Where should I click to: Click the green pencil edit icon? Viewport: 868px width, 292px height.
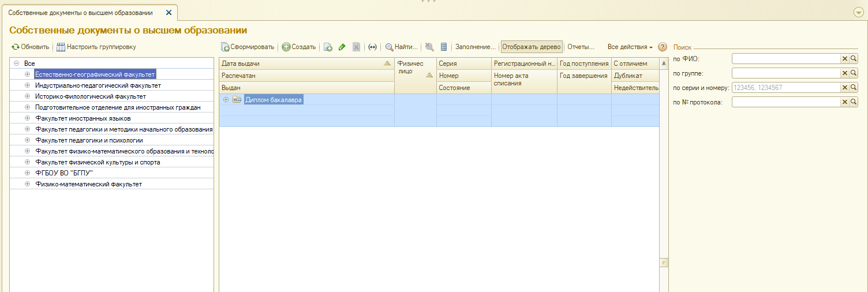pyautogui.click(x=342, y=47)
